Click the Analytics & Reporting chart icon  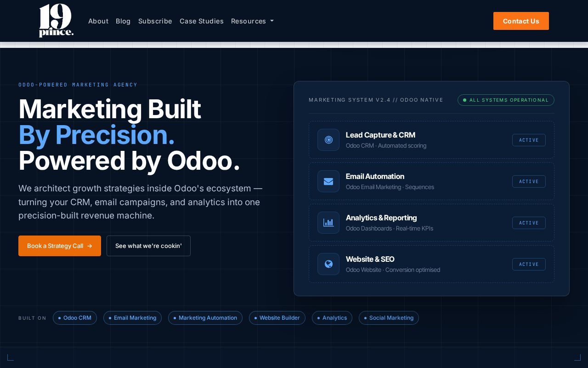[328, 223]
